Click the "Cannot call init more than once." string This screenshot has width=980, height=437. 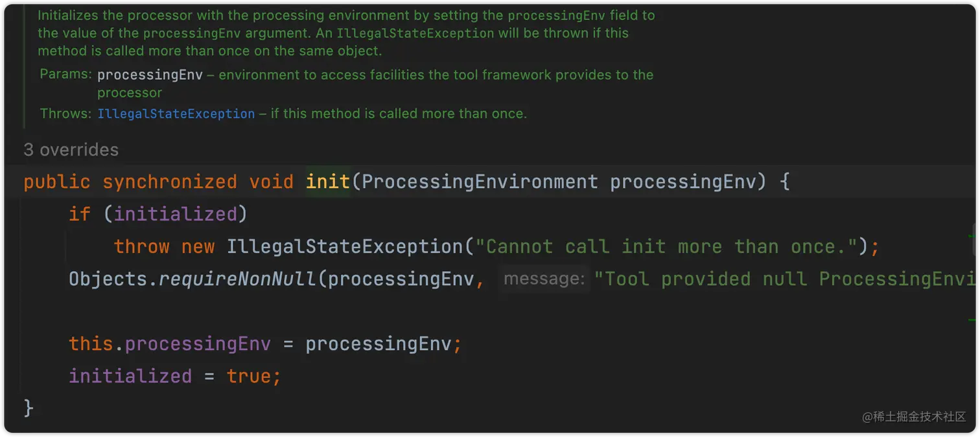point(671,246)
